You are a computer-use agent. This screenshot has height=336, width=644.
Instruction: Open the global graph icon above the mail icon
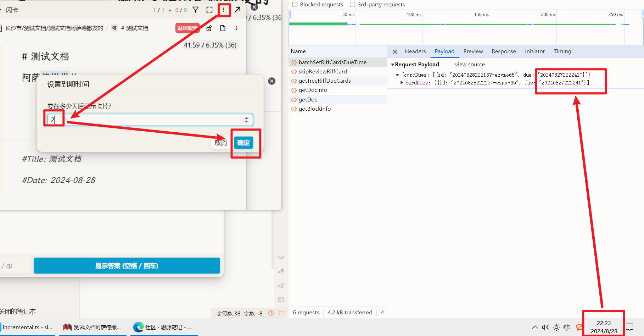pos(281,285)
